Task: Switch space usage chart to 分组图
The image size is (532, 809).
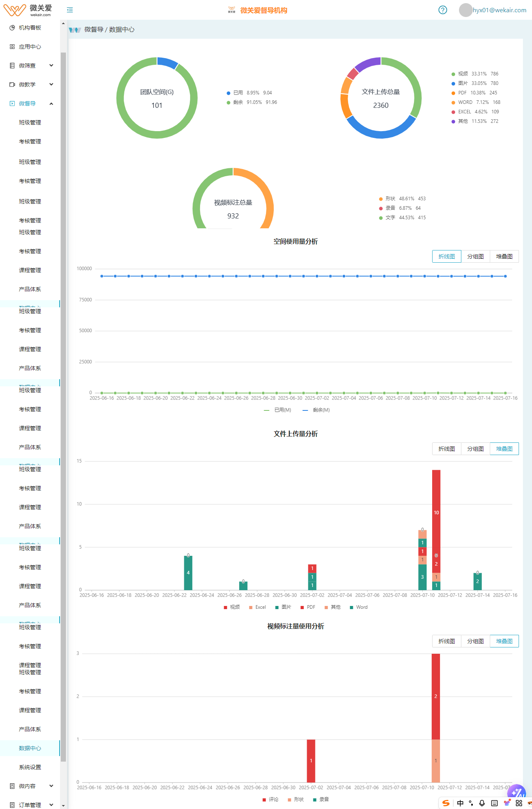Action: coord(475,256)
